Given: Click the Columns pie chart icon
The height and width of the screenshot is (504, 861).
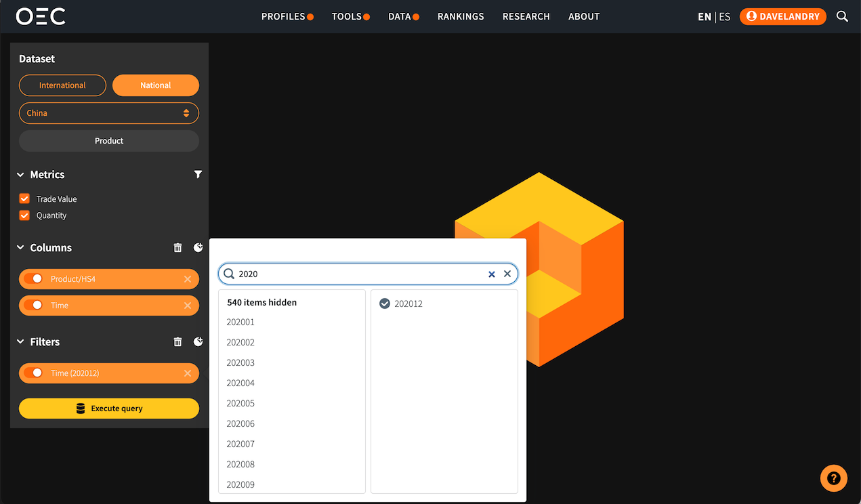Looking at the screenshot, I should (x=198, y=248).
